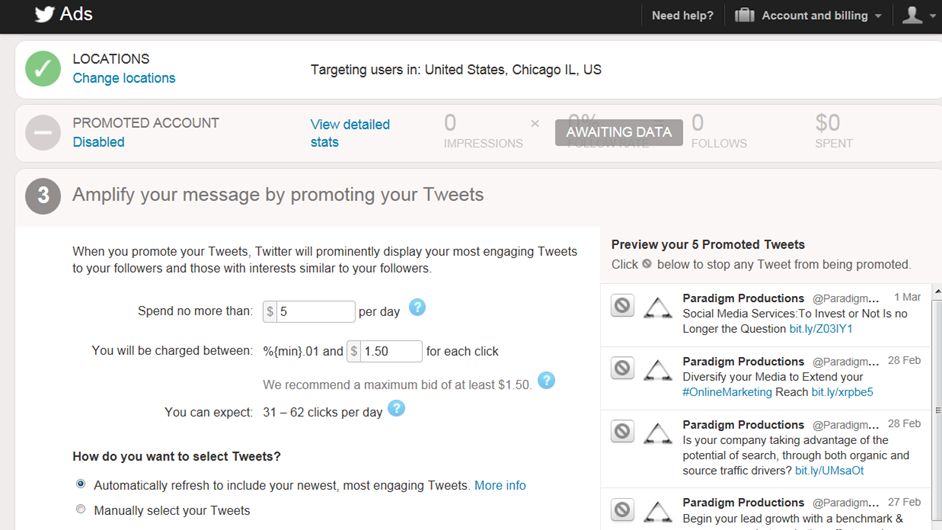Viewport: 942px width, 530px height.
Task: Stop promoting the Diversify your Media tweet
Action: [x=622, y=369]
